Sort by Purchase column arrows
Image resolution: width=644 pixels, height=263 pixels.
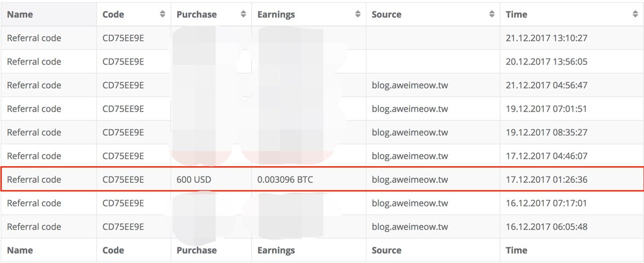click(244, 15)
